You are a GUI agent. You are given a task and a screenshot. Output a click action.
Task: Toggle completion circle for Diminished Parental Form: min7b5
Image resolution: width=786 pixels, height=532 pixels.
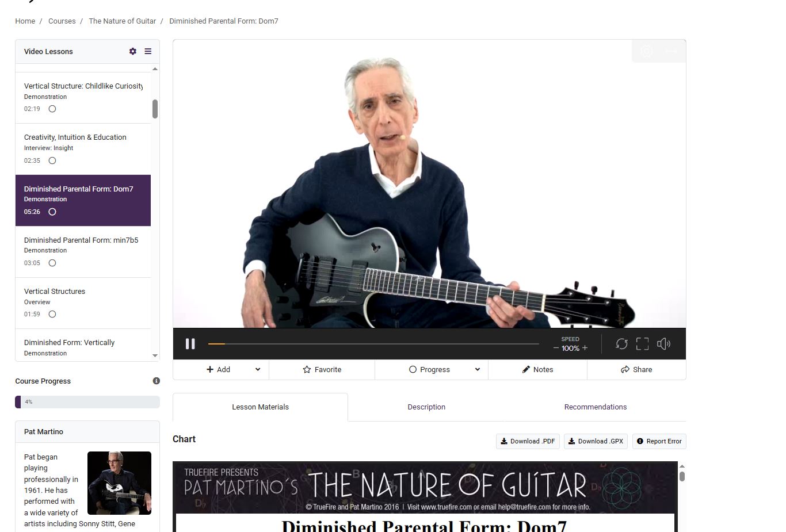pos(52,263)
